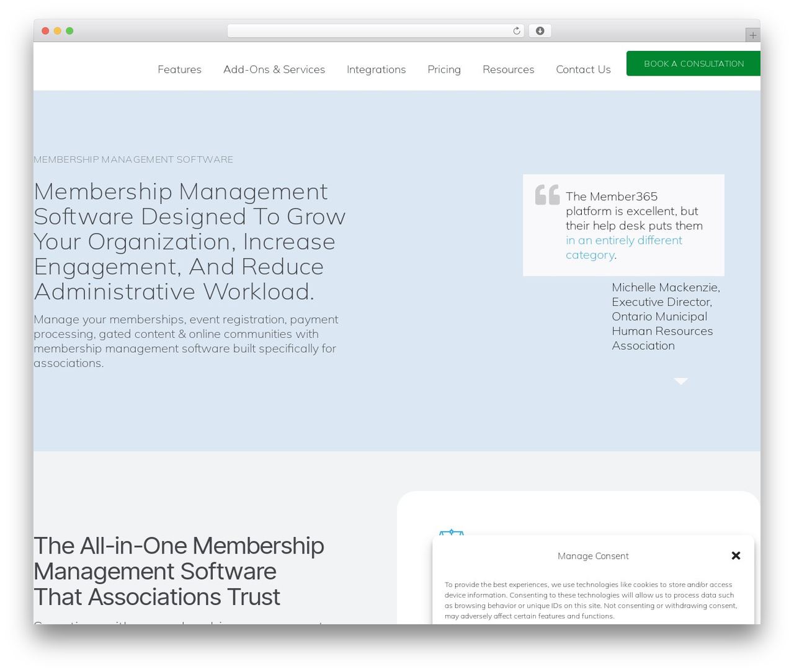This screenshot has width=794, height=672.
Task: Click the paragraph starting 'Manage your memberships'
Action: [x=186, y=341]
